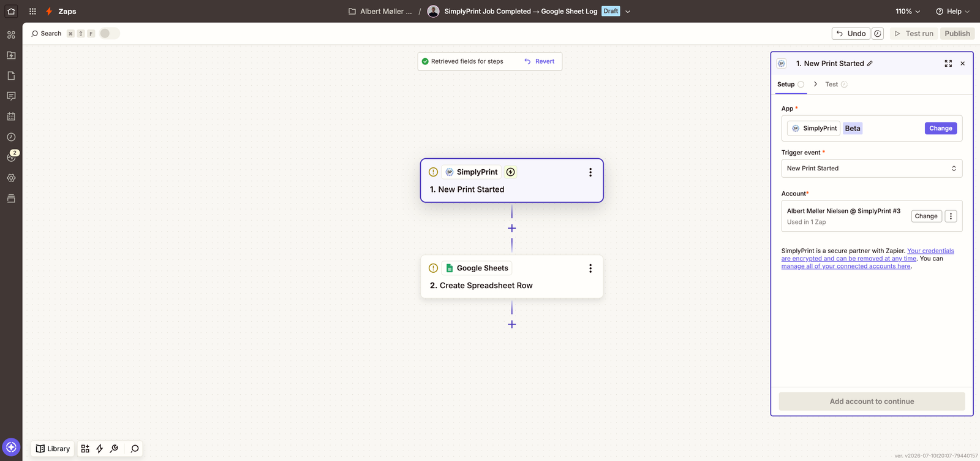Click the AI assistant circle icon
Image resolution: width=980 pixels, height=461 pixels.
point(11,448)
